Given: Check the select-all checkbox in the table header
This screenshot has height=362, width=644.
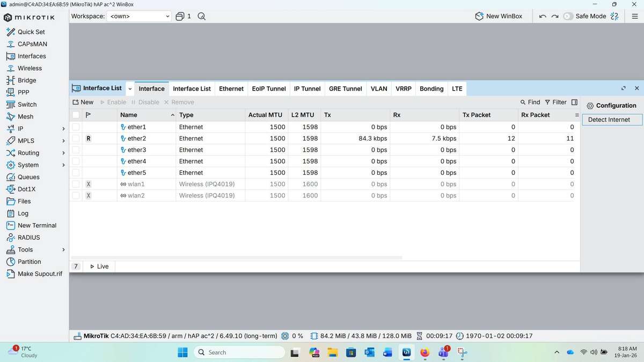Looking at the screenshot, I should 76,114.
